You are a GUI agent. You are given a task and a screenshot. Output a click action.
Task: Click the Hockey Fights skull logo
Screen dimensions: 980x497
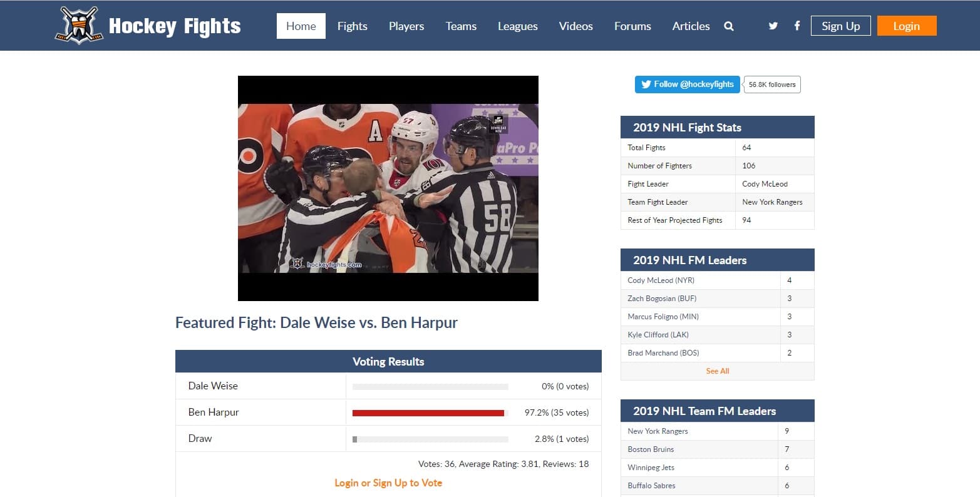[79, 26]
